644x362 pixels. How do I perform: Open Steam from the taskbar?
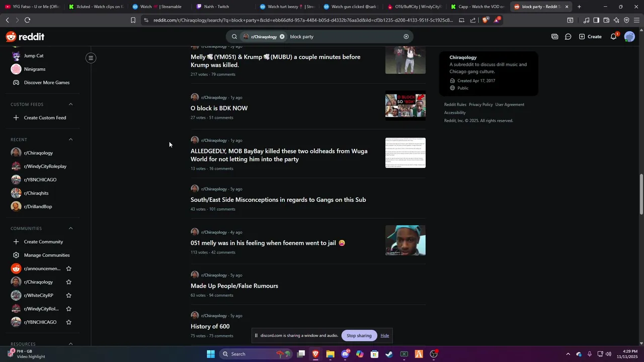pos(389,354)
